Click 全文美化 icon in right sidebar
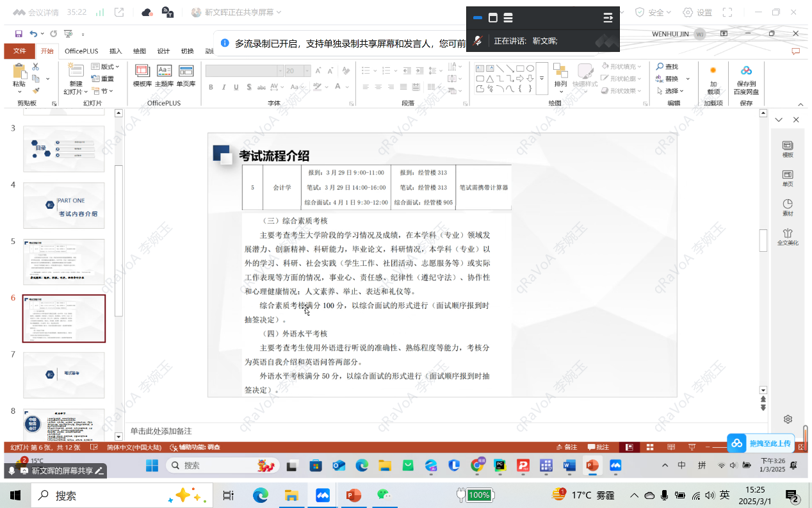 click(x=788, y=233)
